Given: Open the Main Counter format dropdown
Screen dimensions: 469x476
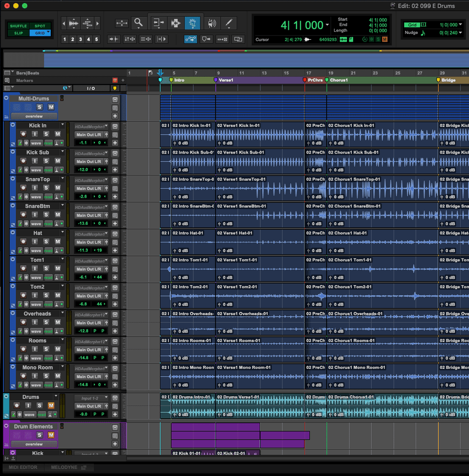Looking at the screenshot, I should pyautogui.click(x=327, y=25).
